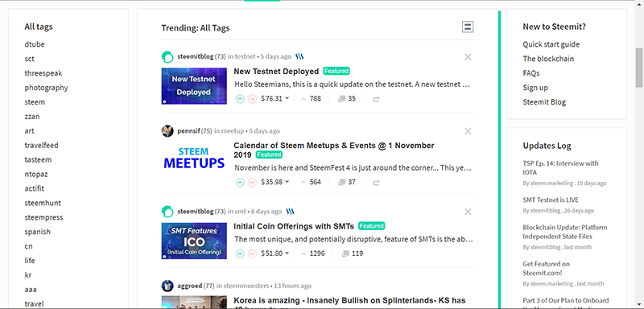Open the kr tag
This screenshot has width=644, height=309.
coord(28,275)
